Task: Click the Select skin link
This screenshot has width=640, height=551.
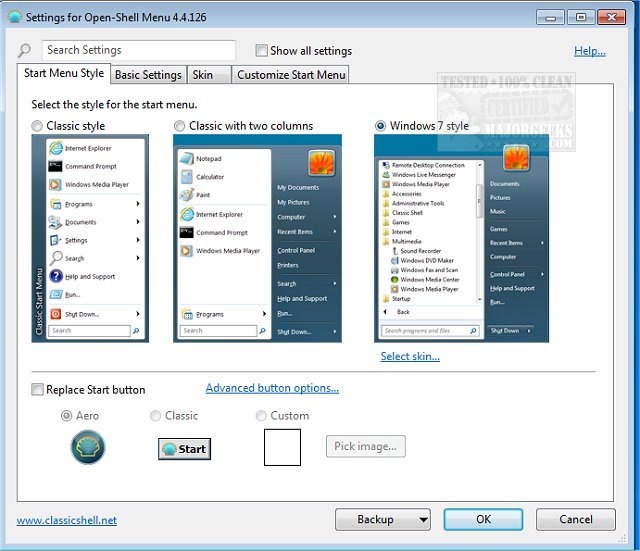Action: click(x=410, y=356)
